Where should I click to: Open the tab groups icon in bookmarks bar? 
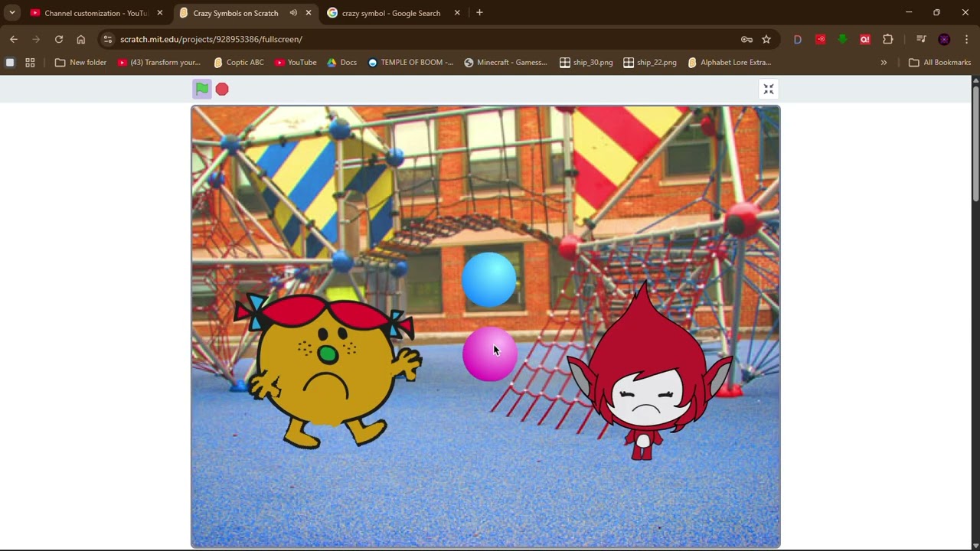(10, 63)
